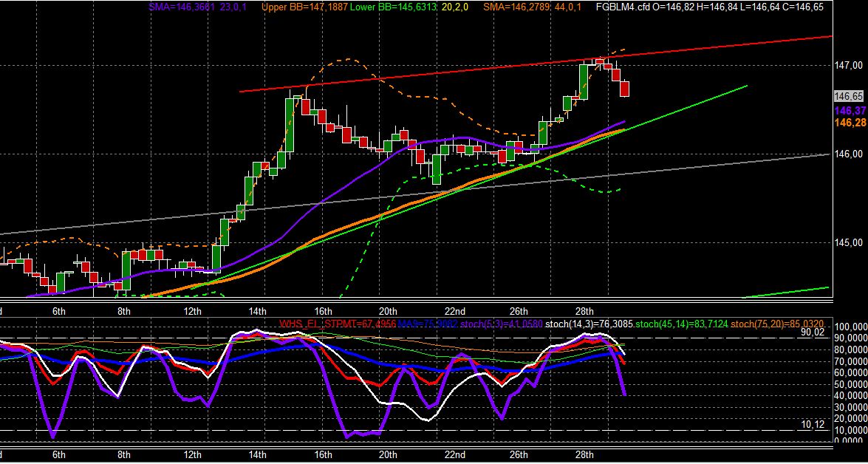Click 14th on the oscillator panel date axis

point(257,455)
